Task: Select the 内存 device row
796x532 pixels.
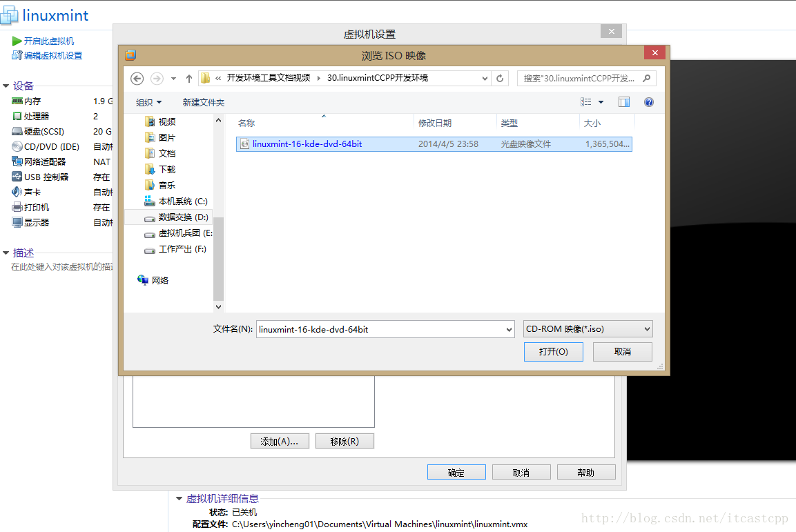Action: [x=61, y=101]
